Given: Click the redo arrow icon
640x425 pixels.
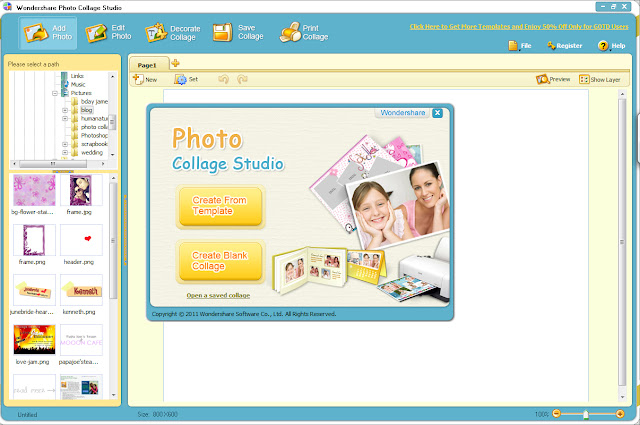Looking at the screenshot, I should (x=242, y=79).
